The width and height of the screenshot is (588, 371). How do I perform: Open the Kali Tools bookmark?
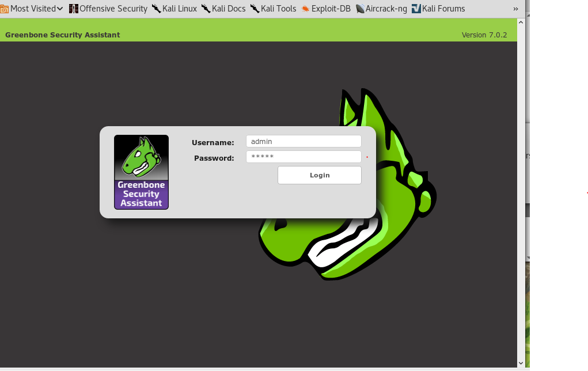(x=273, y=9)
